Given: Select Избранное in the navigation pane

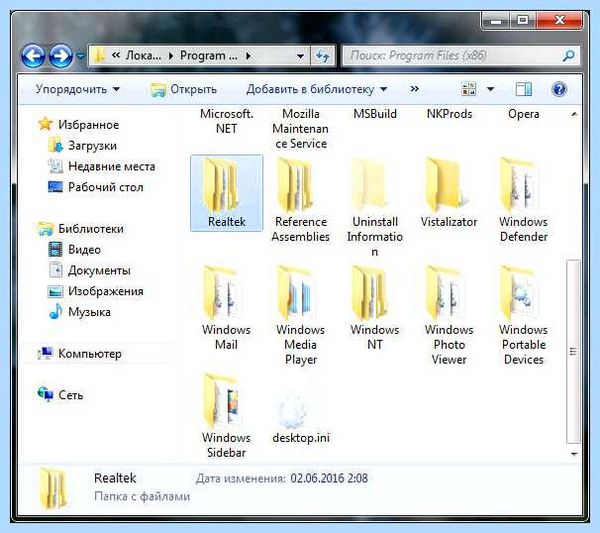Looking at the screenshot, I should (79, 125).
